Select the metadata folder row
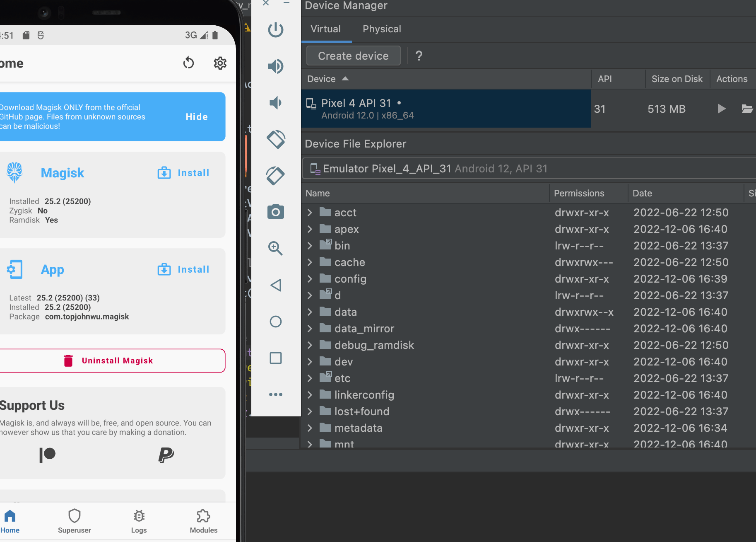Image resolution: width=756 pixels, height=542 pixels. tap(529, 428)
